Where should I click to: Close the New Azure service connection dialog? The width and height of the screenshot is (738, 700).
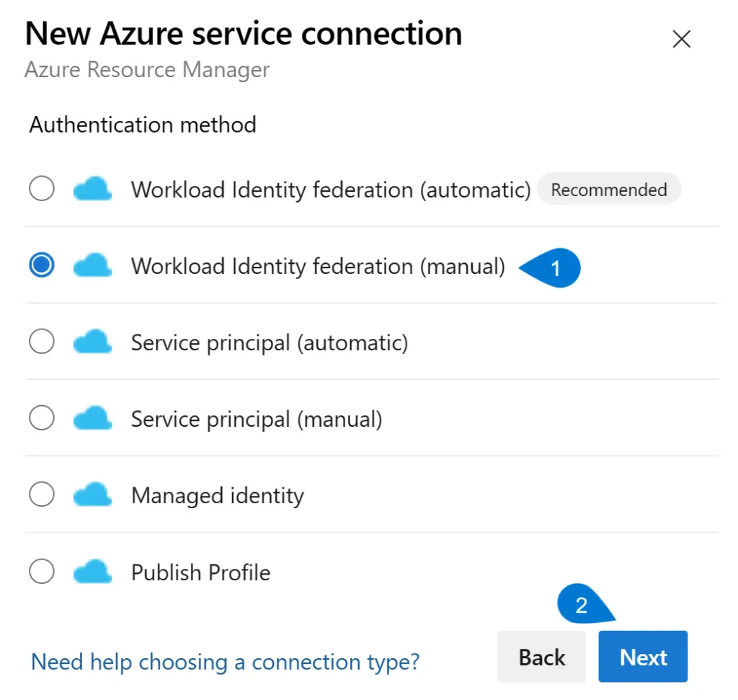(x=680, y=39)
